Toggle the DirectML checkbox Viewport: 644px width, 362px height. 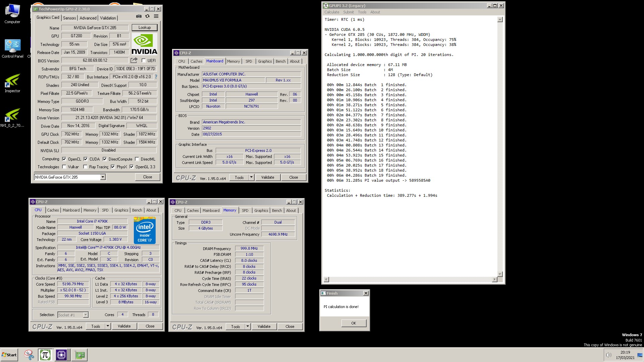point(137,159)
